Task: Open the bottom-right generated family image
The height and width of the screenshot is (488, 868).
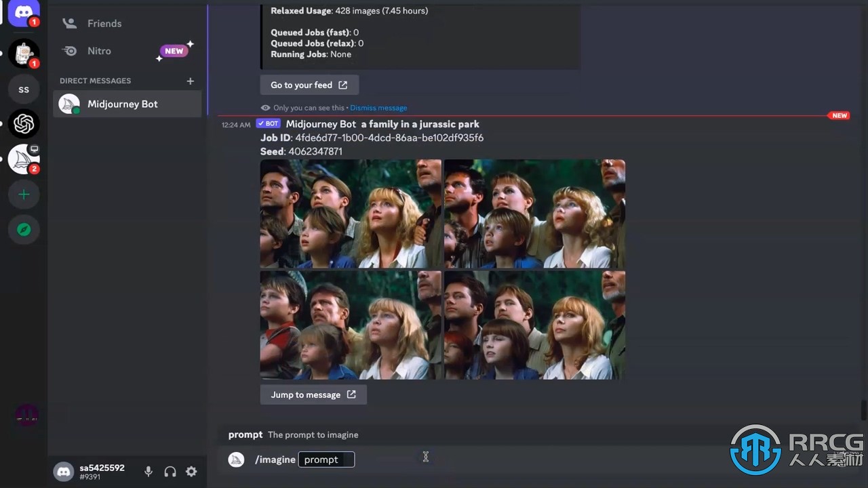Action: click(x=534, y=325)
